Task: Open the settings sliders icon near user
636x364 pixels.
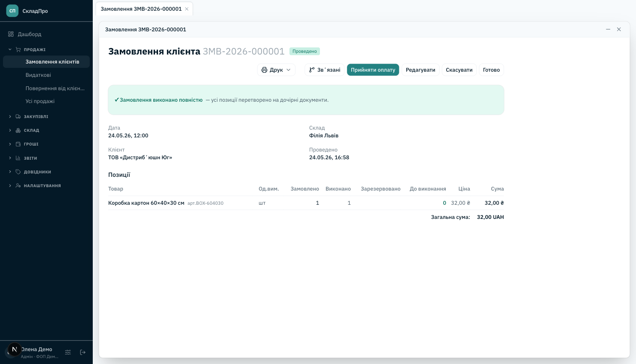Action: [x=68, y=352]
